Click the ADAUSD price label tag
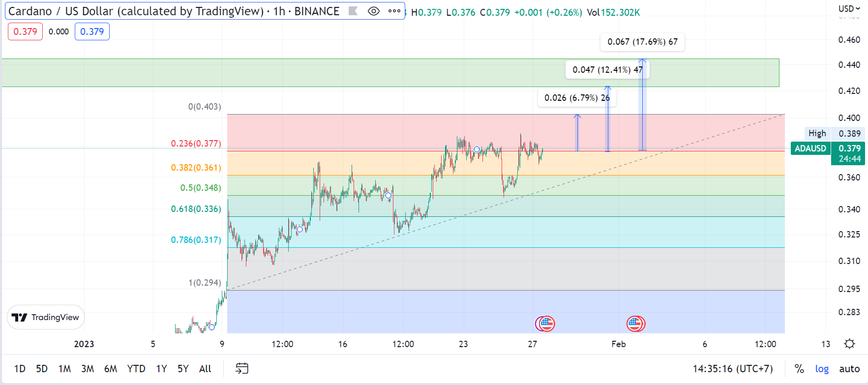 [x=810, y=148]
